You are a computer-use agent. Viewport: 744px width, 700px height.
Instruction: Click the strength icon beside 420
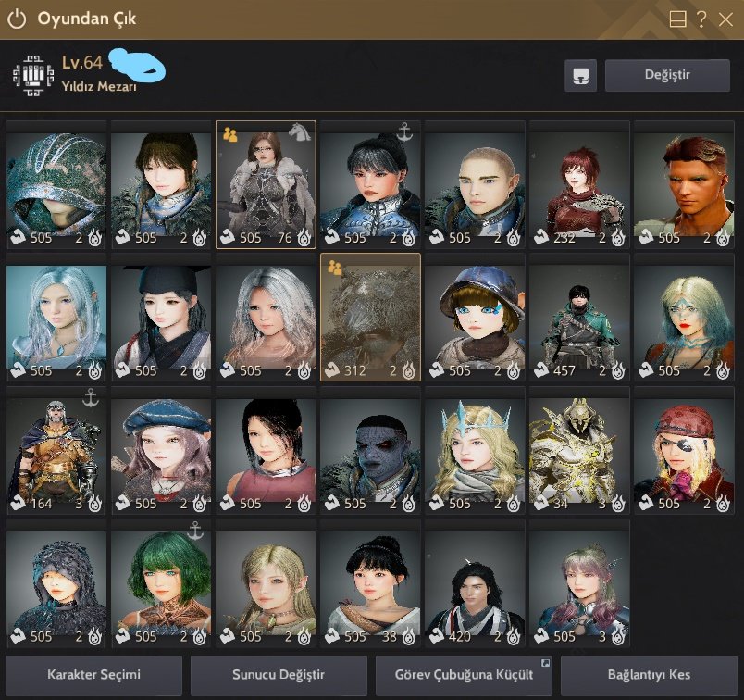436,636
